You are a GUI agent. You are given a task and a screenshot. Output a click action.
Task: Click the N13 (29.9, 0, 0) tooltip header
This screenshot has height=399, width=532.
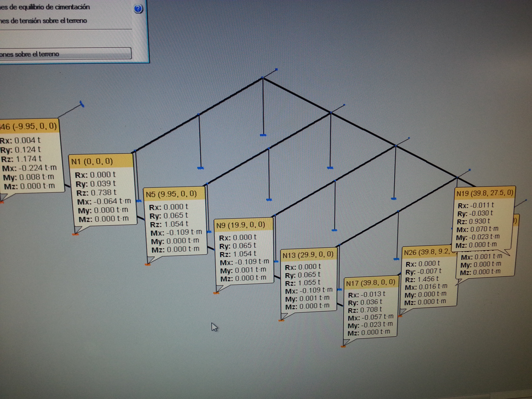(x=308, y=255)
